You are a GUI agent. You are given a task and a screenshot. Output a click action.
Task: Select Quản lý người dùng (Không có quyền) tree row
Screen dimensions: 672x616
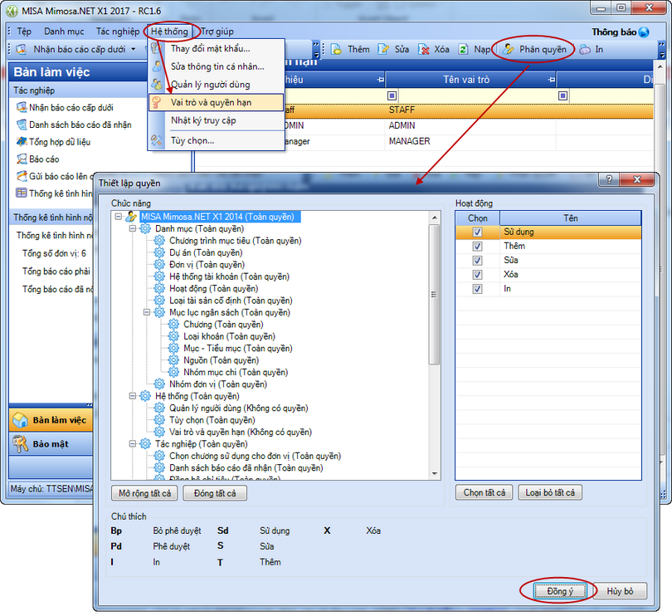(238, 408)
